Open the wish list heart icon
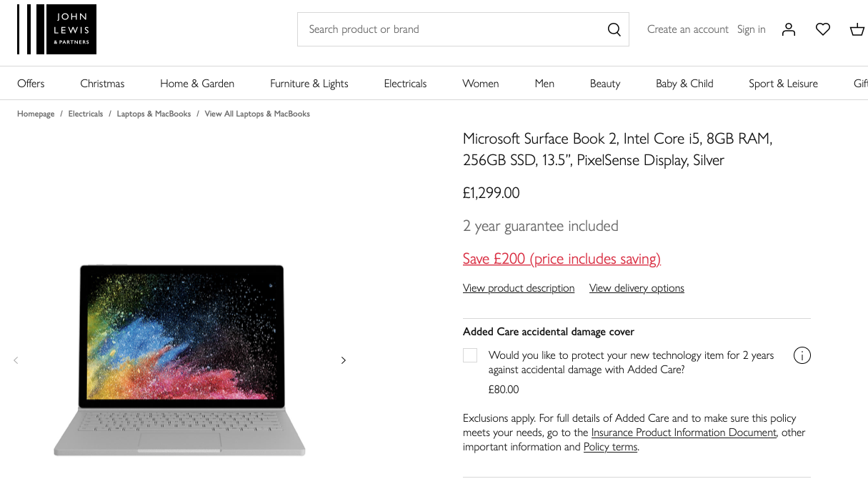The width and height of the screenshot is (868, 484). [823, 29]
